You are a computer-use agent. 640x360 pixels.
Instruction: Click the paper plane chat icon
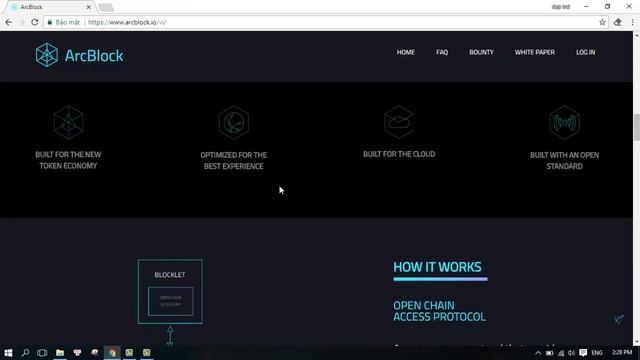pyautogui.click(x=619, y=319)
